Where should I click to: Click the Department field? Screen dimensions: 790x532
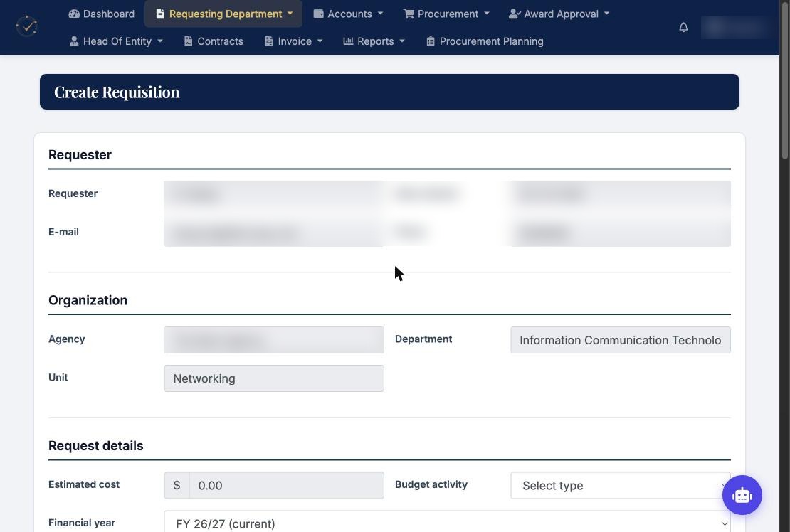click(620, 340)
